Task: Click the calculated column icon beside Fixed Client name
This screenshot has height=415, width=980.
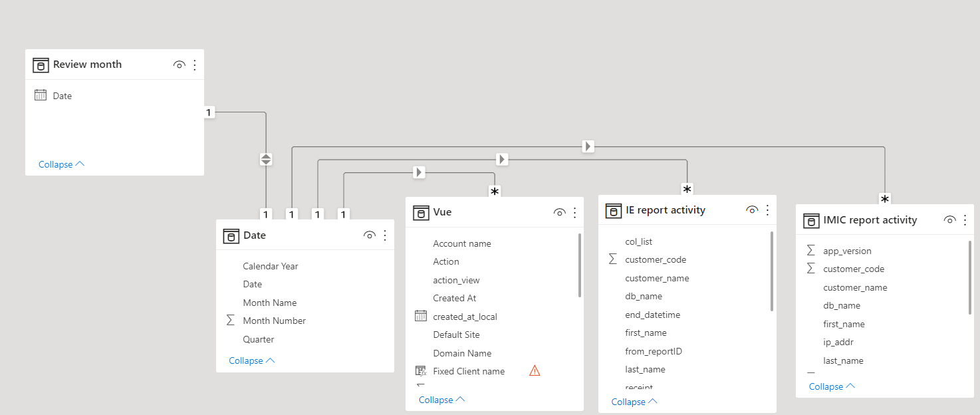Action: tap(421, 371)
